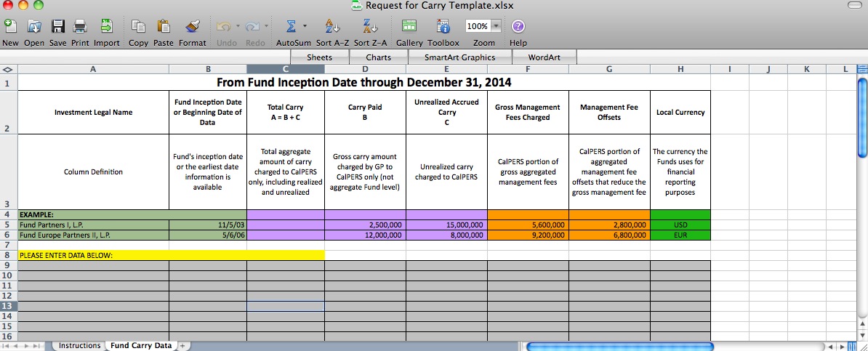Select 'Management Fee Offsets' header cell

point(609,113)
